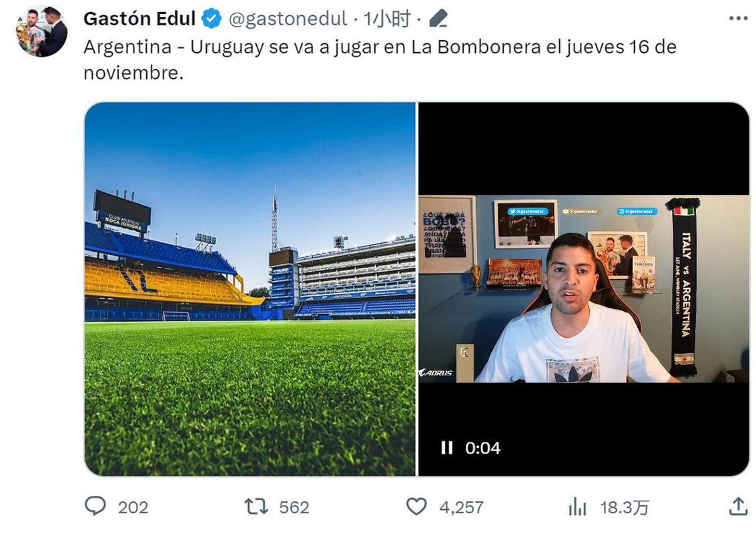Viewport: 756px width, 534px height.
Task: Open the three-dot more options menu
Action: click(738, 19)
